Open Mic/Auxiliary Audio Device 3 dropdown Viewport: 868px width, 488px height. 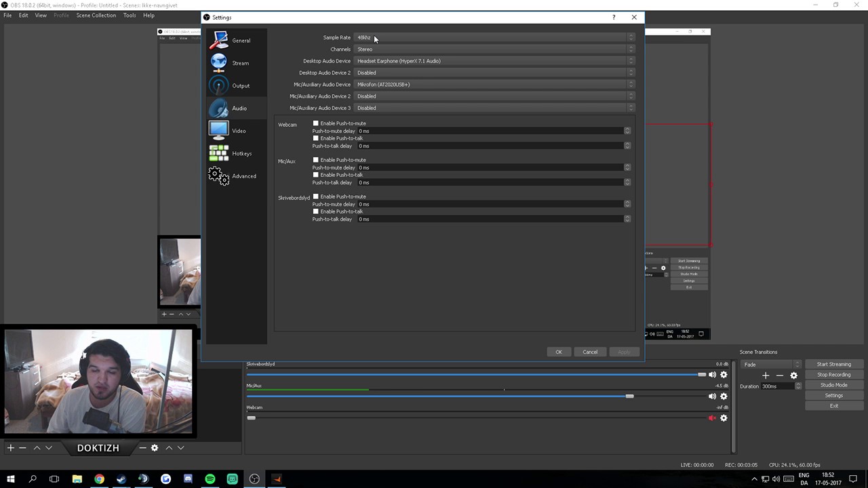point(494,108)
